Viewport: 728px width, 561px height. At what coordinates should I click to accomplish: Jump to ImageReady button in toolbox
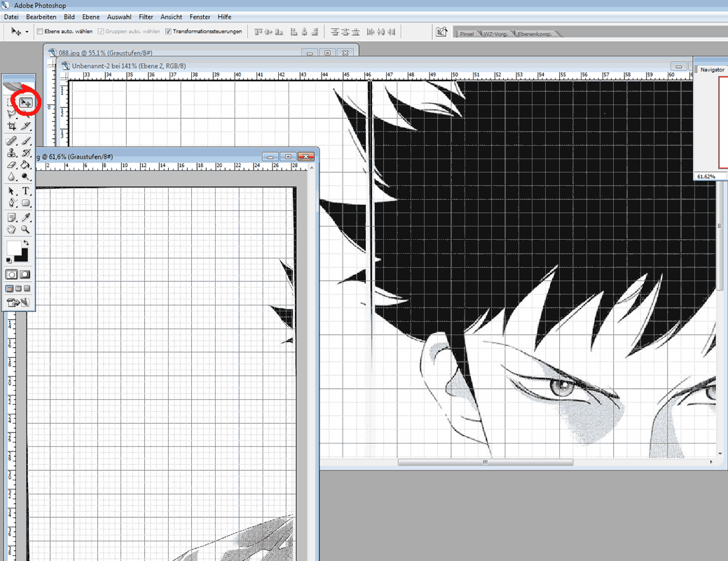18,302
